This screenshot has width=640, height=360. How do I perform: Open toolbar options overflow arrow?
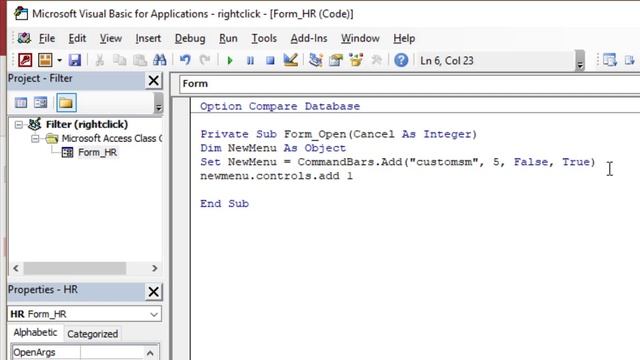coord(580,60)
